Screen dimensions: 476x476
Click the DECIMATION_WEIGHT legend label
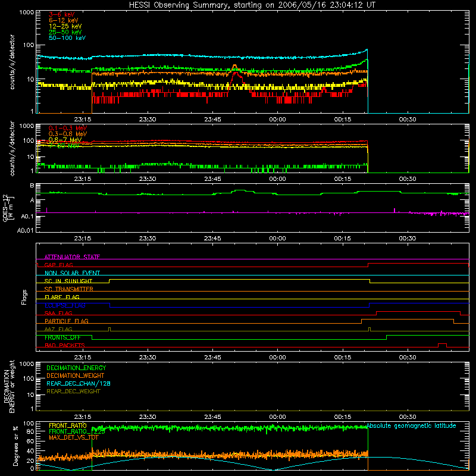tap(76, 375)
